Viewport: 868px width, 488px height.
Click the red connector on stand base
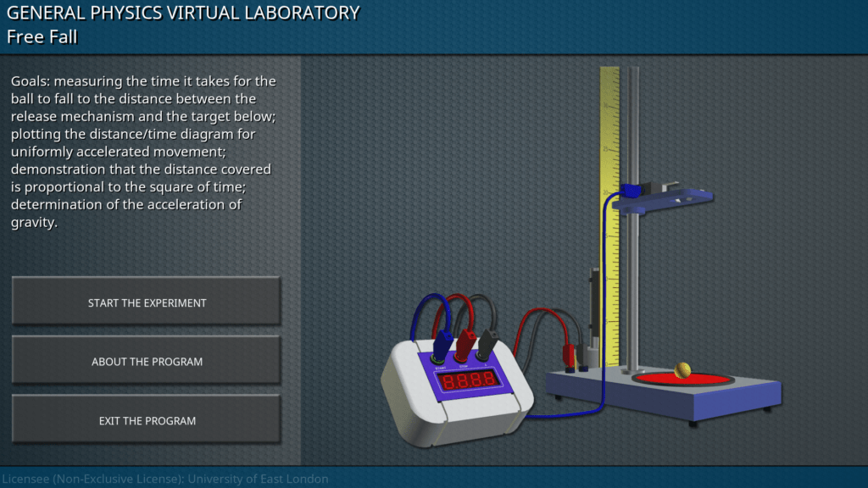coord(570,352)
